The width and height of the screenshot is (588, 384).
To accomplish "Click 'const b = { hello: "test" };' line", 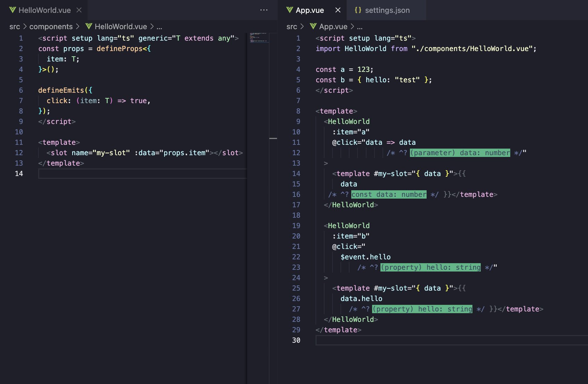I will point(374,80).
